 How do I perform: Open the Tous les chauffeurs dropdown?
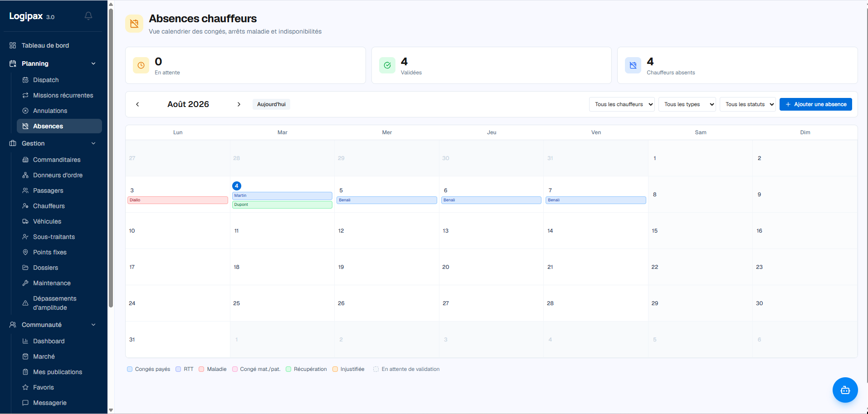click(x=622, y=104)
